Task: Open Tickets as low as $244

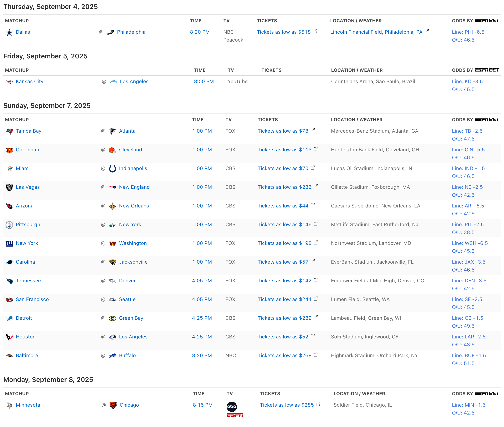Action: [x=284, y=299]
